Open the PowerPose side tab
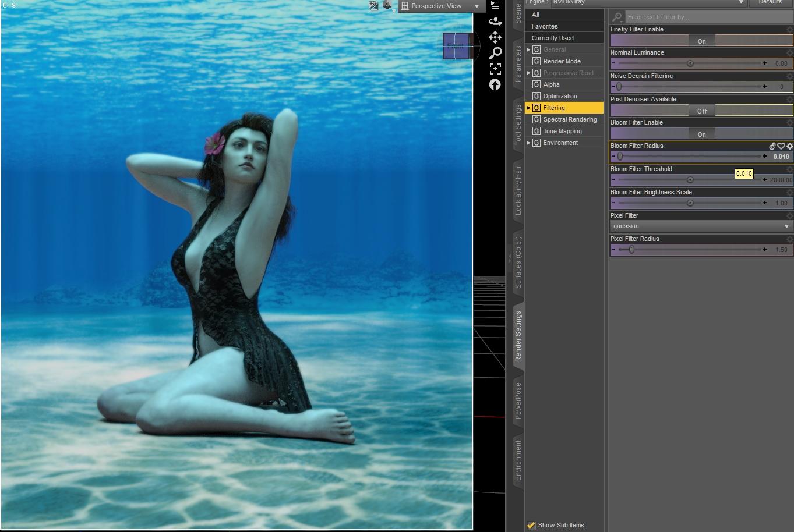Image resolution: width=794 pixels, height=532 pixels. pos(518,400)
